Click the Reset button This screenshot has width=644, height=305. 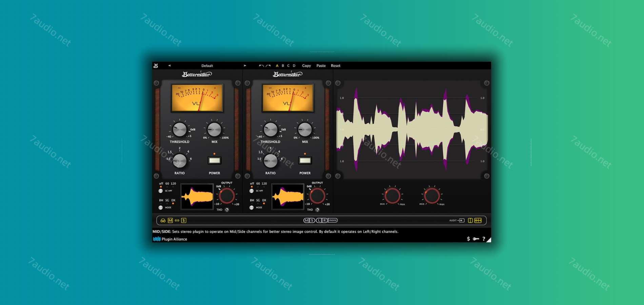pos(336,66)
